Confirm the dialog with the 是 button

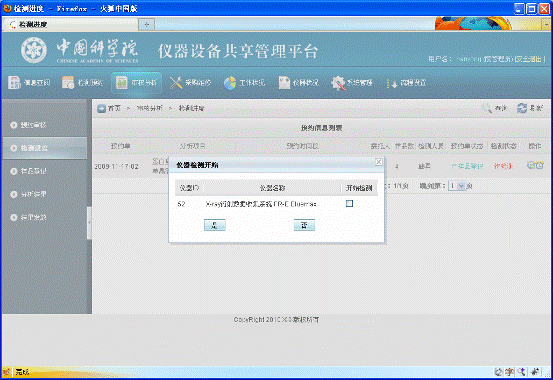pos(214,225)
